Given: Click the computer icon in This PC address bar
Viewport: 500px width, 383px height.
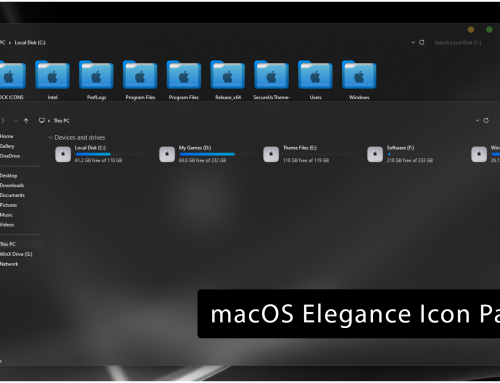Looking at the screenshot, I should [x=42, y=120].
